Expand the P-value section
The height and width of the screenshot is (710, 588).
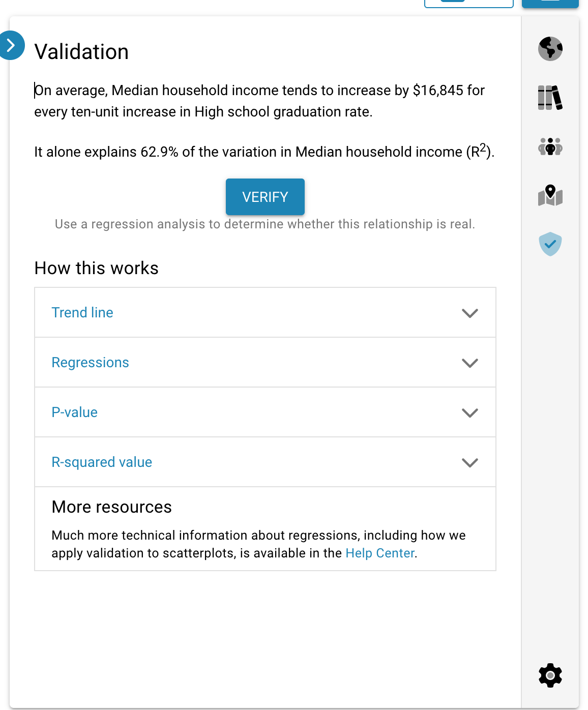pyautogui.click(x=75, y=412)
